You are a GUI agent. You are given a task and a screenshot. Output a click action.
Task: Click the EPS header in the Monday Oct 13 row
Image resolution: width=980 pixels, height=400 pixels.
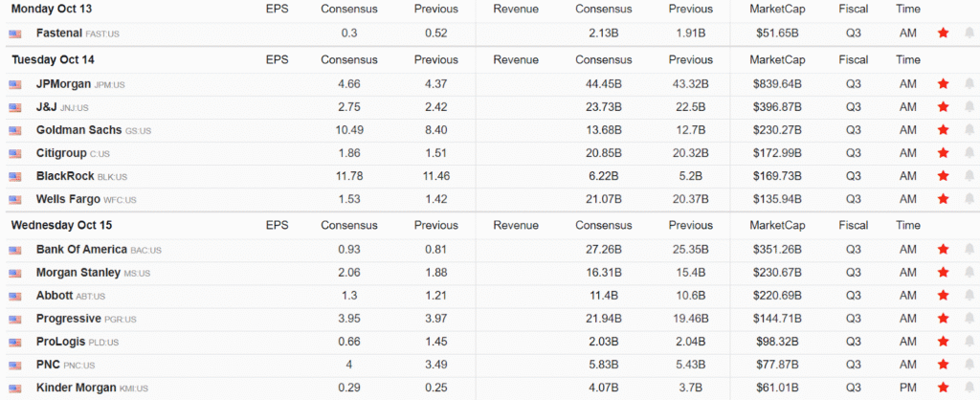tap(277, 9)
